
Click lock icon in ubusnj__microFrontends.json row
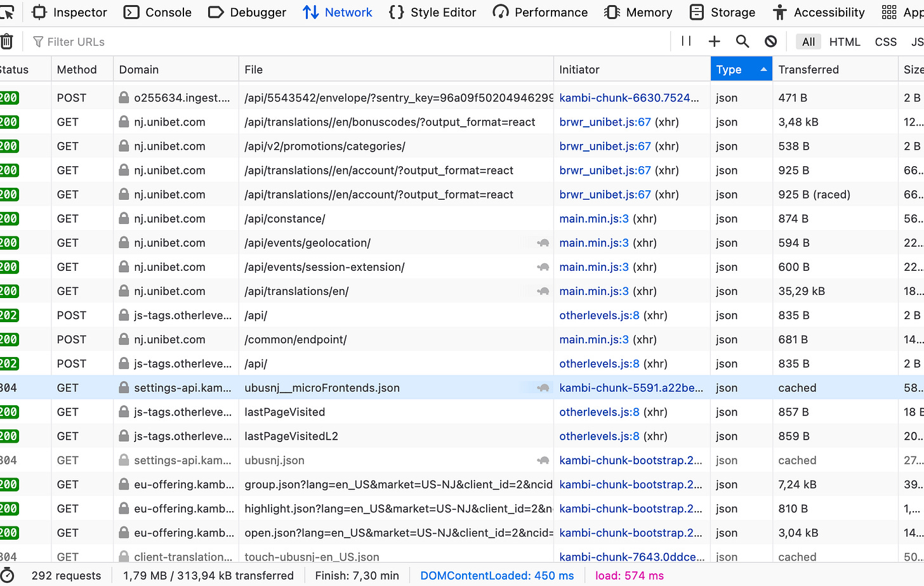(x=124, y=388)
